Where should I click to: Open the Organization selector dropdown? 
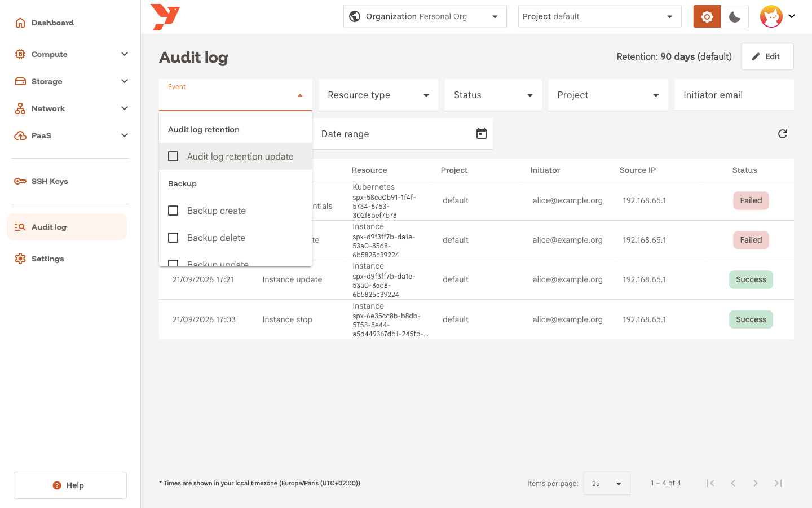(x=425, y=16)
